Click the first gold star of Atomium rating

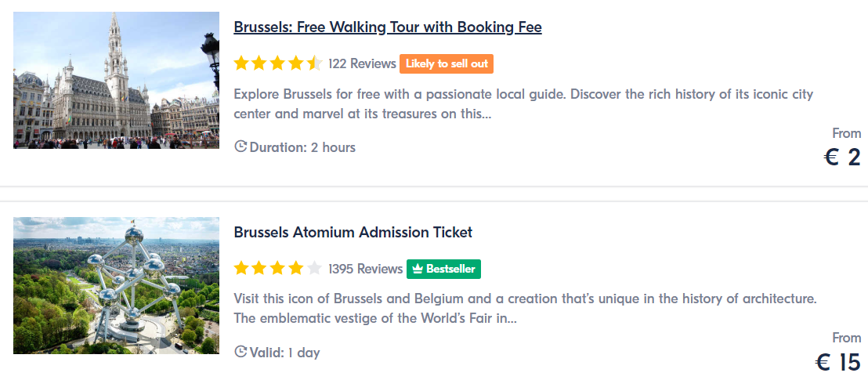point(241,269)
